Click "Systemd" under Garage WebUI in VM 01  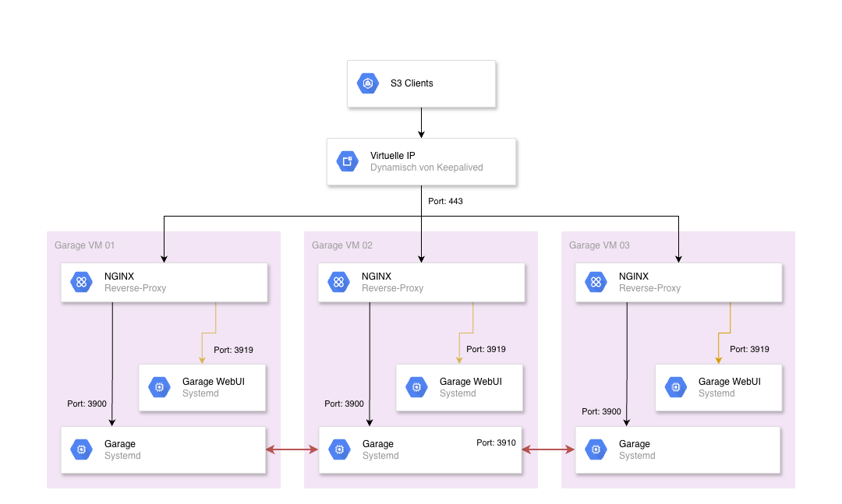pos(200,393)
